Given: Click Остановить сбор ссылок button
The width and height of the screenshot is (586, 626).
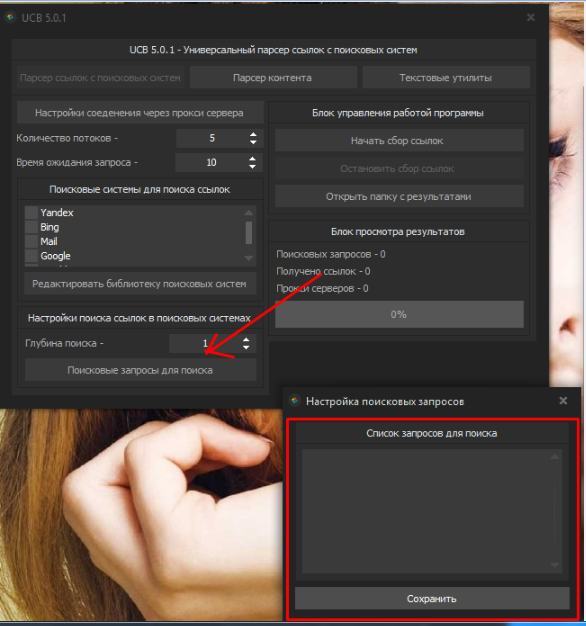Looking at the screenshot, I should click(x=399, y=168).
